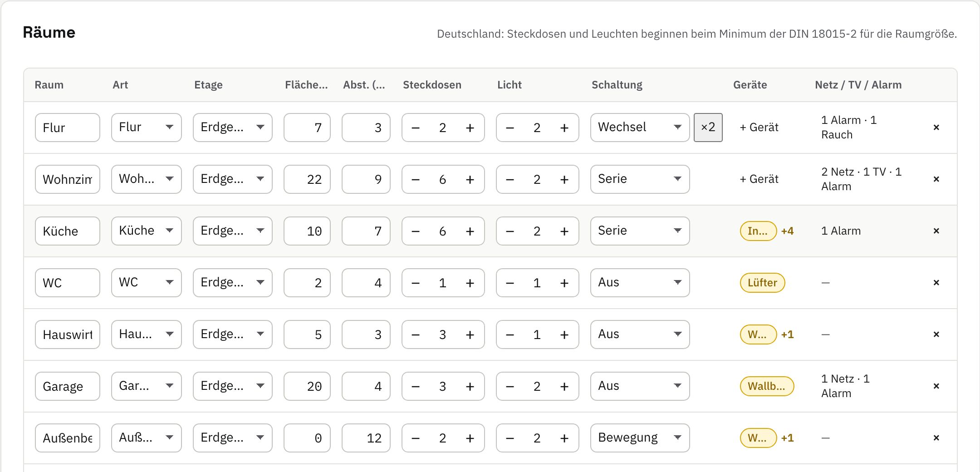This screenshot has height=472, width=980.
Task: Remove the Küche row
Action: pyautogui.click(x=936, y=231)
